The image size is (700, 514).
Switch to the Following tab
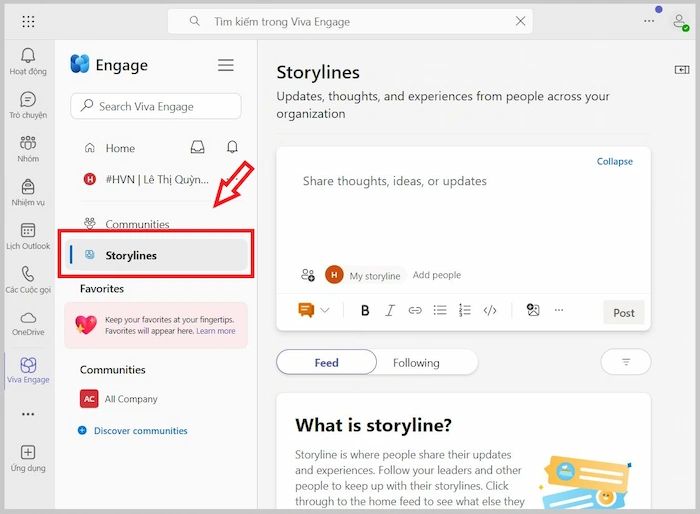click(416, 362)
